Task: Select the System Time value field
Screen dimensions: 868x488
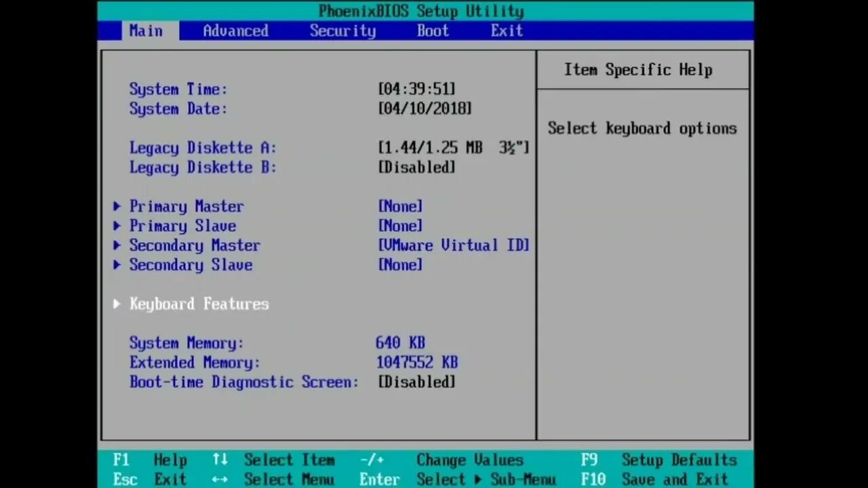Action: [416, 89]
